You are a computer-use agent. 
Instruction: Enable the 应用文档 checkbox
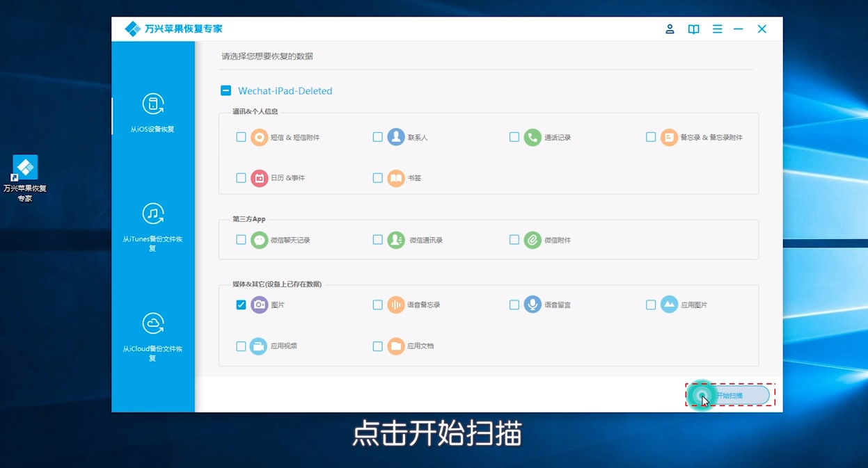tap(378, 346)
